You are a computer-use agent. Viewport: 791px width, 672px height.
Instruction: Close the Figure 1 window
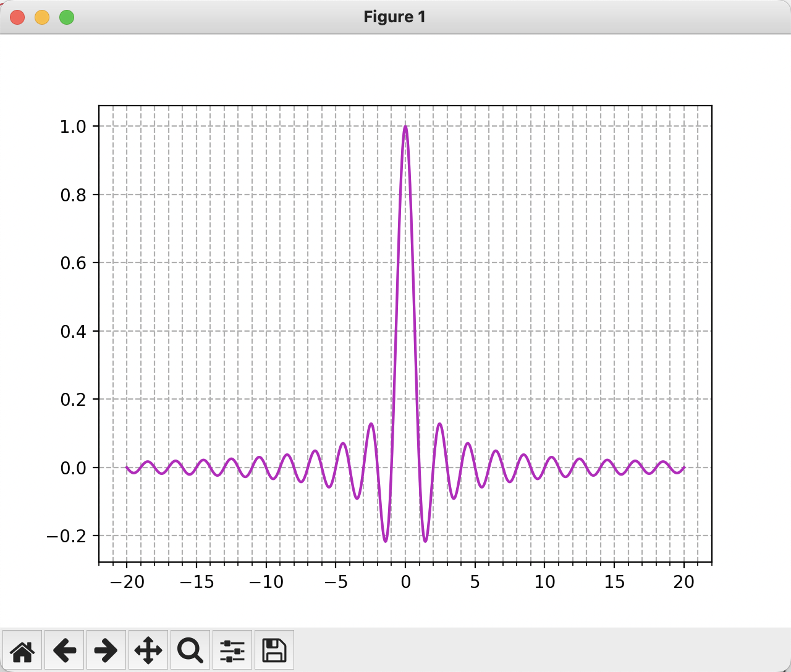pyautogui.click(x=17, y=17)
